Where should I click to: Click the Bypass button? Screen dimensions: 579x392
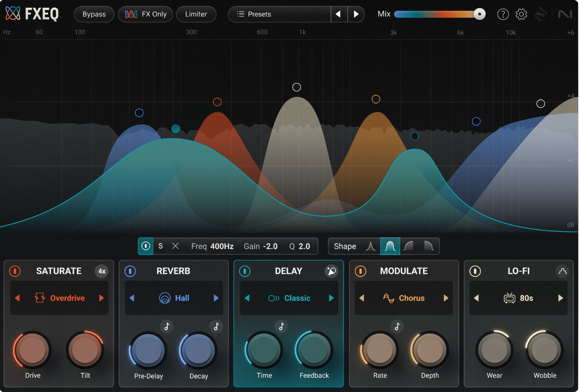tap(94, 14)
